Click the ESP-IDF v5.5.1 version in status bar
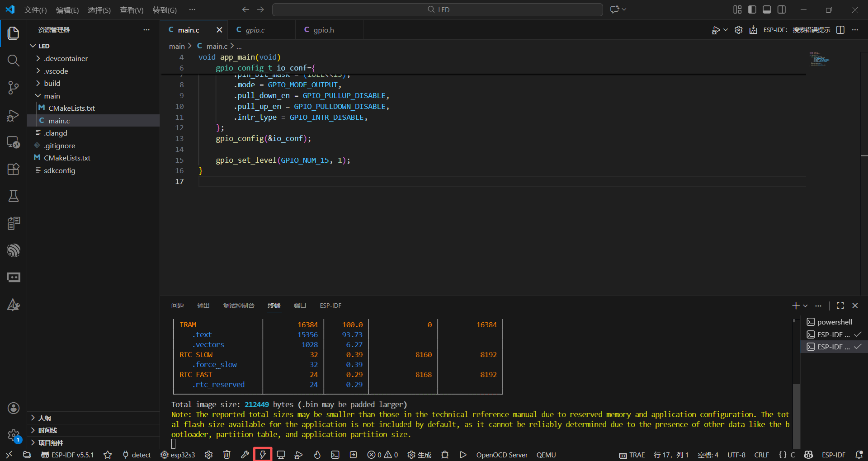The height and width of the screenshot is (461, 868). (67, 455)
